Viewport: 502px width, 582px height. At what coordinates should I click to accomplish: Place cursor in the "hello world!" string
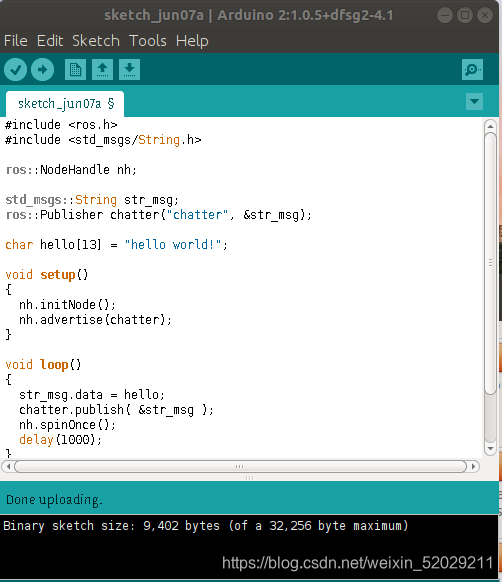(173, 245)
